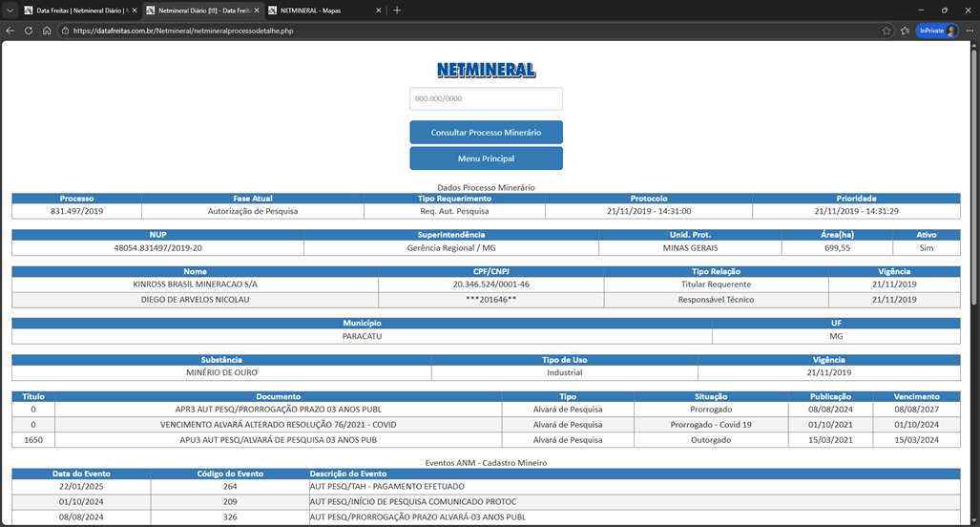Screen dimensions: 980x527
Task: Select APU3 AUT PESQ/ALVARÁ DE PESQUISA document
Action: click(278, 440)
